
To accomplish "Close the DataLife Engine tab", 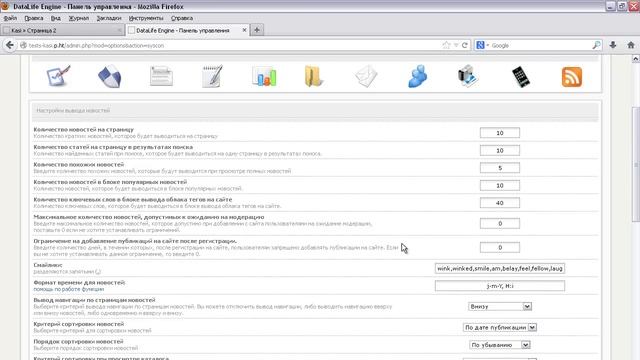I will point(244,30).
